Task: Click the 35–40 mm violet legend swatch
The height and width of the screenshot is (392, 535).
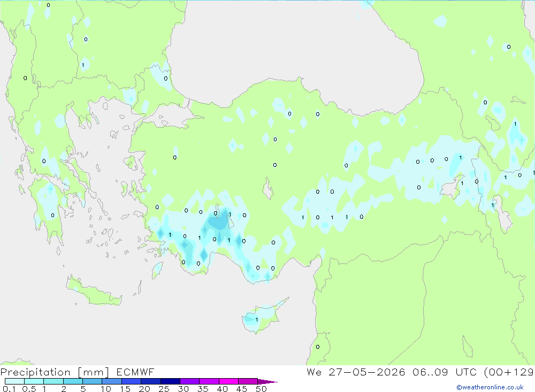Action: [209, 381]
